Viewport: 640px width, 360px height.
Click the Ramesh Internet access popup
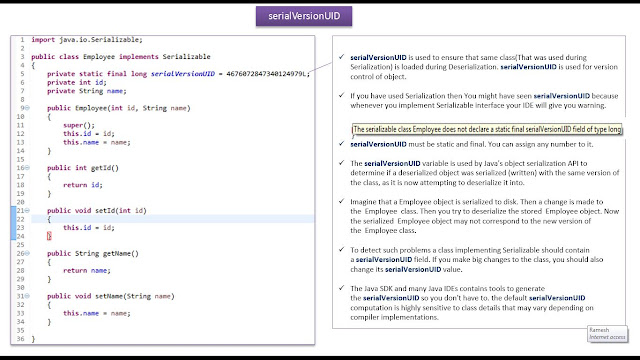point(607,333)
